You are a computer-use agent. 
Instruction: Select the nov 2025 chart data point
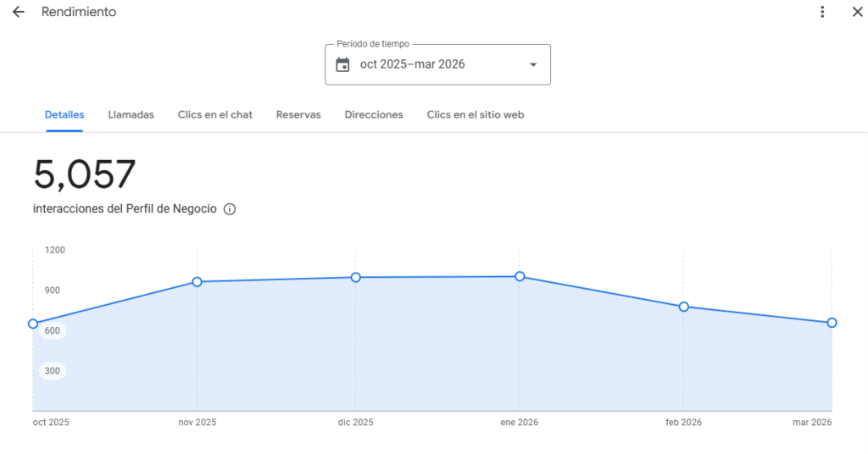(197, 282)
